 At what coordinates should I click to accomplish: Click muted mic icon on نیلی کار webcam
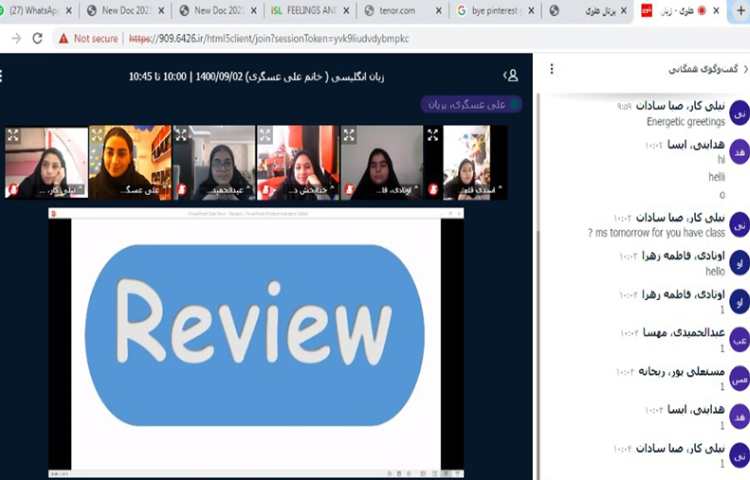[x=13, y=190]
